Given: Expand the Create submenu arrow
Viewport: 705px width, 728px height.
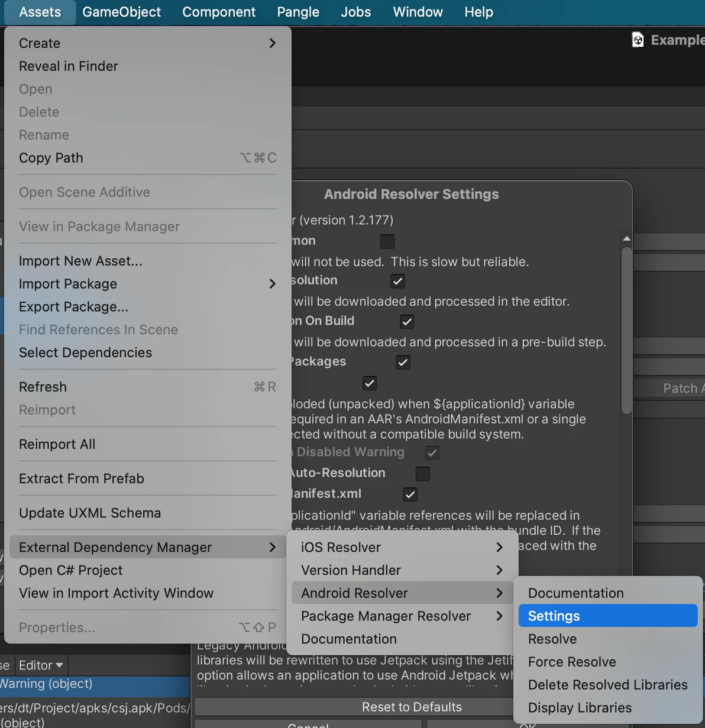Looking at the screenshot, I should click(x=272, y=43).
